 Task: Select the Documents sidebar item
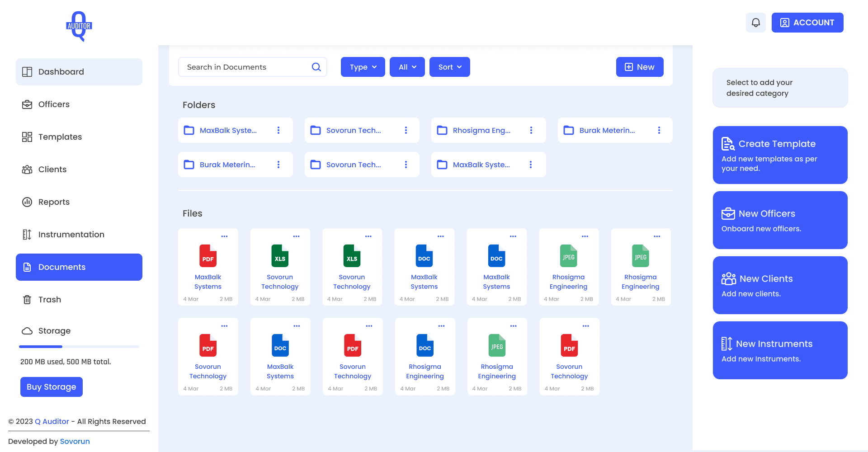coord(79,267)
